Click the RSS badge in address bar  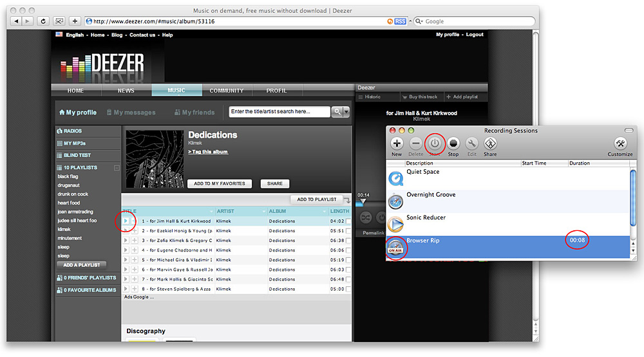tap(400, 21)
